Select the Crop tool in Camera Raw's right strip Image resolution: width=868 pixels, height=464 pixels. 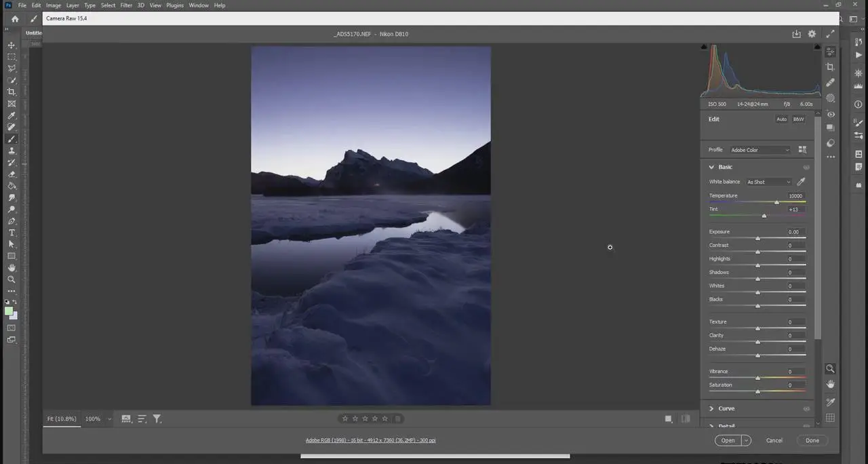click(x=830, y=67)
